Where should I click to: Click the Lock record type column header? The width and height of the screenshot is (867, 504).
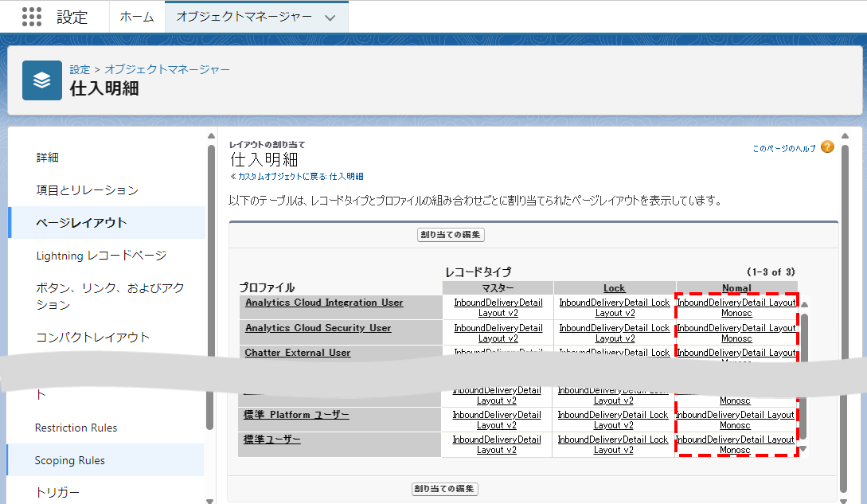click(x=614, y=288)
